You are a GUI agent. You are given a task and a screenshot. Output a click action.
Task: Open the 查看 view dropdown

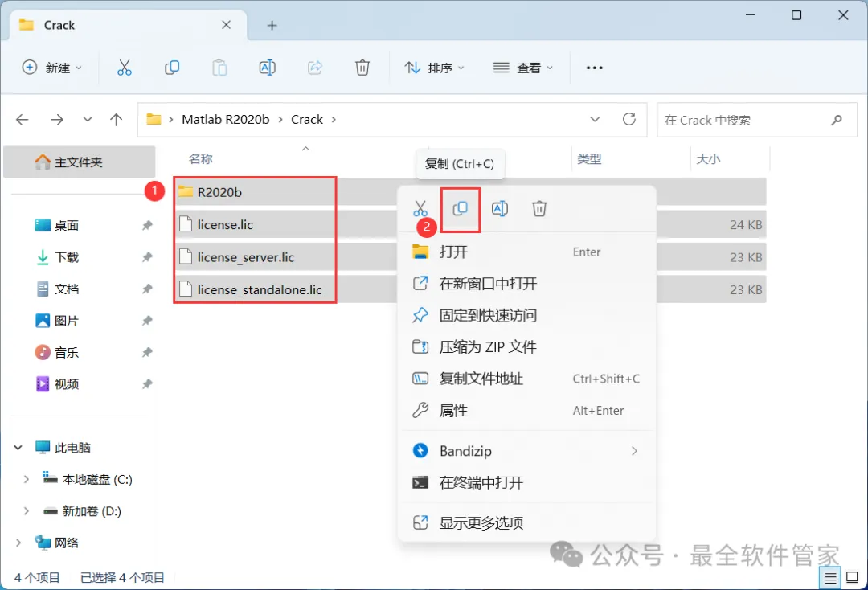pyautogui.click(x=522, y=68)
